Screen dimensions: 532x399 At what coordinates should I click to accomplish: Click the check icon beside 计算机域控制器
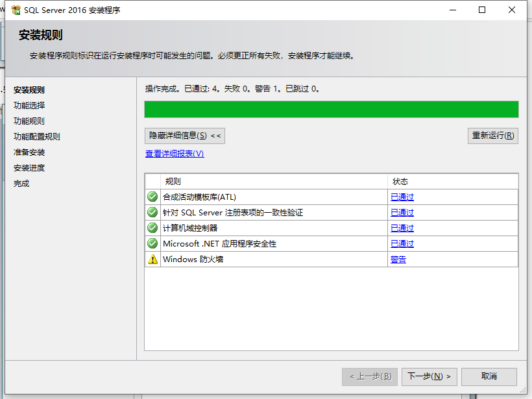(x=152, y=228)
